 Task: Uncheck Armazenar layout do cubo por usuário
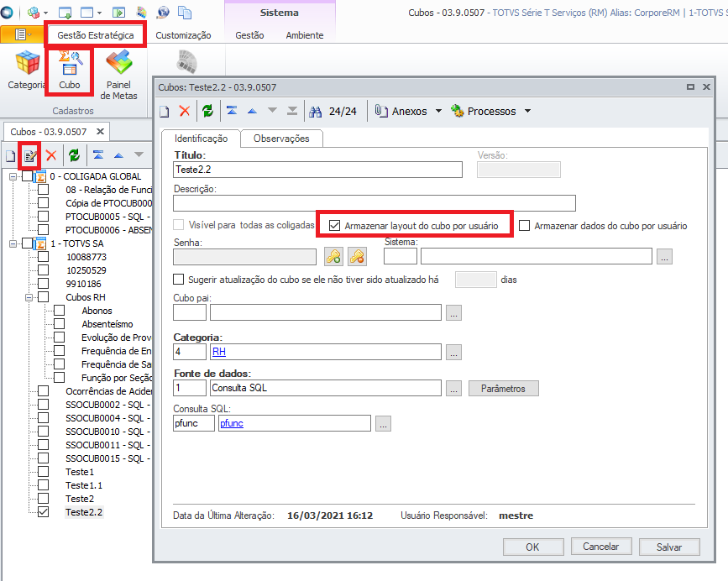click(334, 226)
